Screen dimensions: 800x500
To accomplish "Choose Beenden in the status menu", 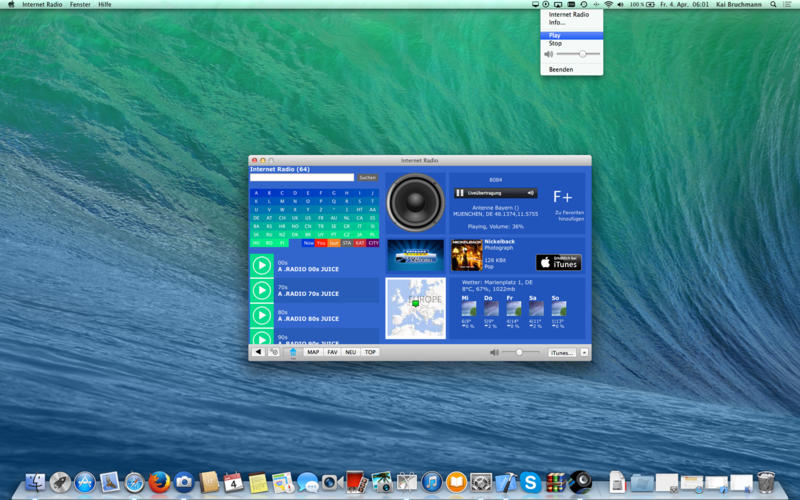I will pos(561,69).
